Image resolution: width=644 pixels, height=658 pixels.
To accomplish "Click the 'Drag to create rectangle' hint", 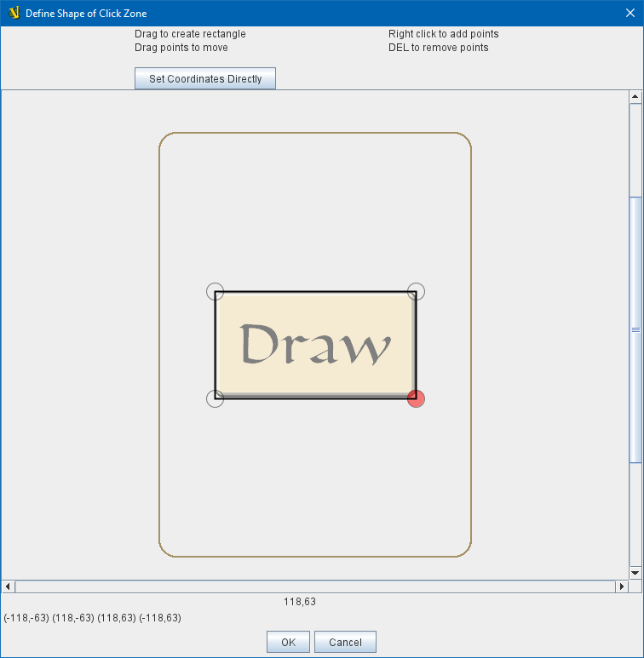I will point(190,34).
